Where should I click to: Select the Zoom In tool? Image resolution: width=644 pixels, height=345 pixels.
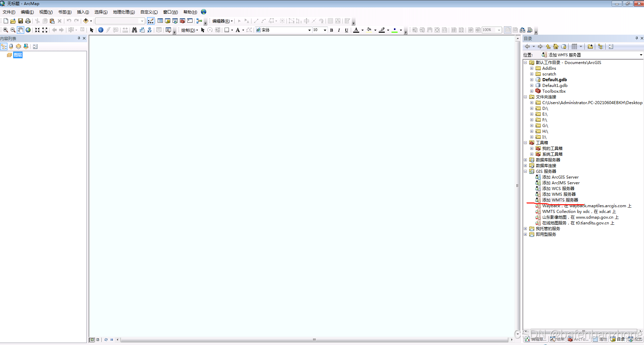point(5,30)
